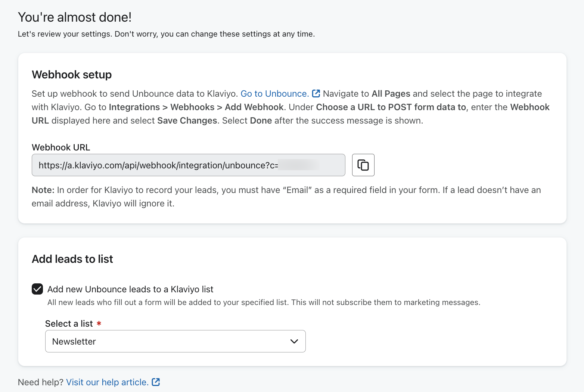Screen dimensions: 584x392
Task: Visit our help article link
Action: tap(107, 382)
